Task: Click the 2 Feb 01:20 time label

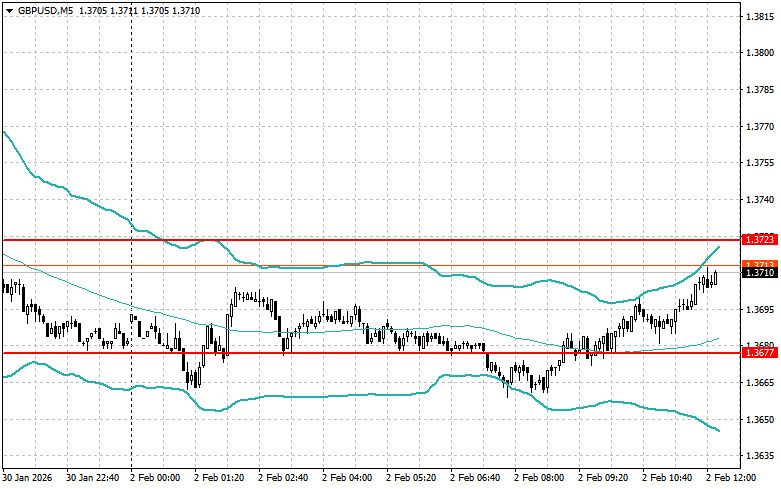Action: click(x=219, y=478)
